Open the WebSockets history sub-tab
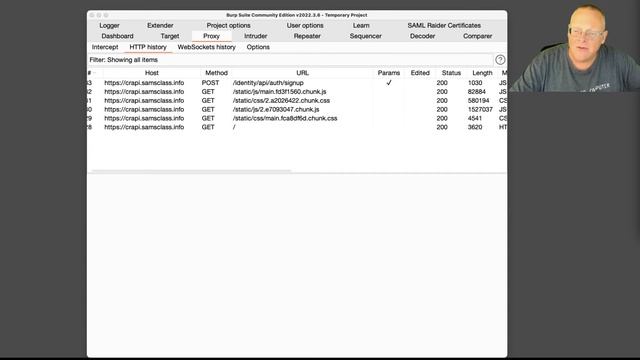The width and height of the screenshot is (640, 360). click(207, 47)
